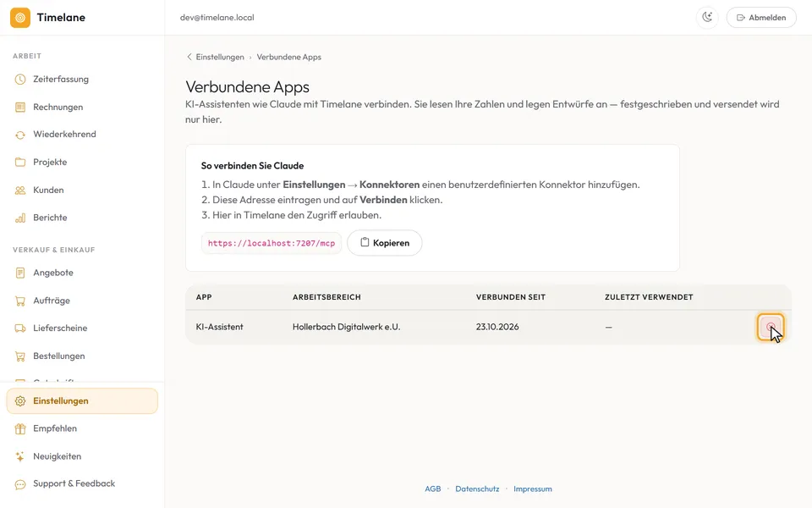Open the Rechnungen menu item
This screenshot has height=508, width=812.
point(82,108)
